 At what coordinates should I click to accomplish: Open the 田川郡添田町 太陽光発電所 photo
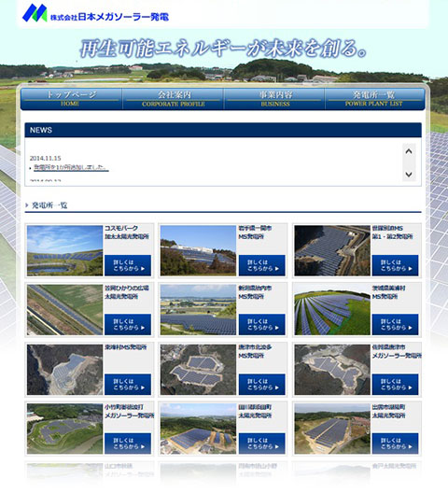pyautogui.click(x=198, y=429)
